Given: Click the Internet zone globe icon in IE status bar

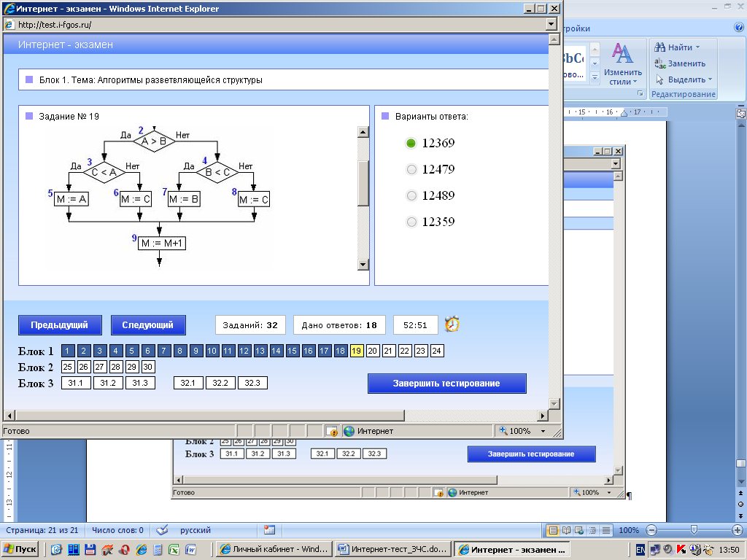Looking at the screenshot, I should tap(349, 431).
